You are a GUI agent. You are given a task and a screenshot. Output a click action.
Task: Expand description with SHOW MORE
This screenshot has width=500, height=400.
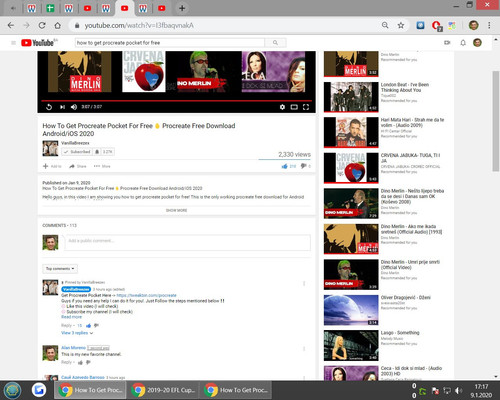[x=176, y=210]
